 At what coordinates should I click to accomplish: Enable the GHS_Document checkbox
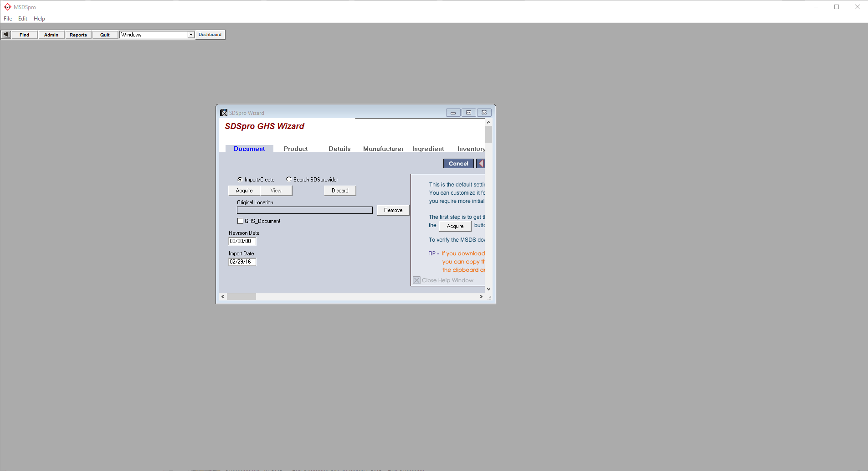pos(240,221)
